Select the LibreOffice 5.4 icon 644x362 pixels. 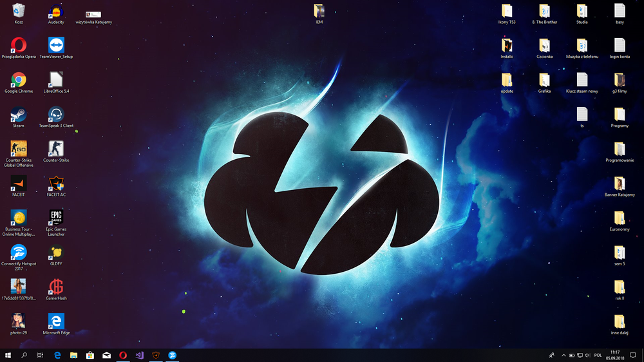[56, 82]
